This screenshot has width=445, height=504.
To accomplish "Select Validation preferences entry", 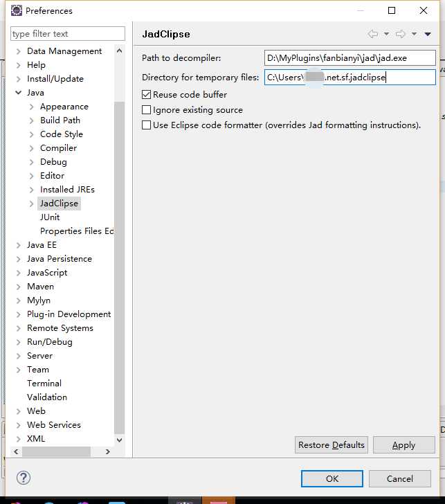I will (x=47, y=397).
